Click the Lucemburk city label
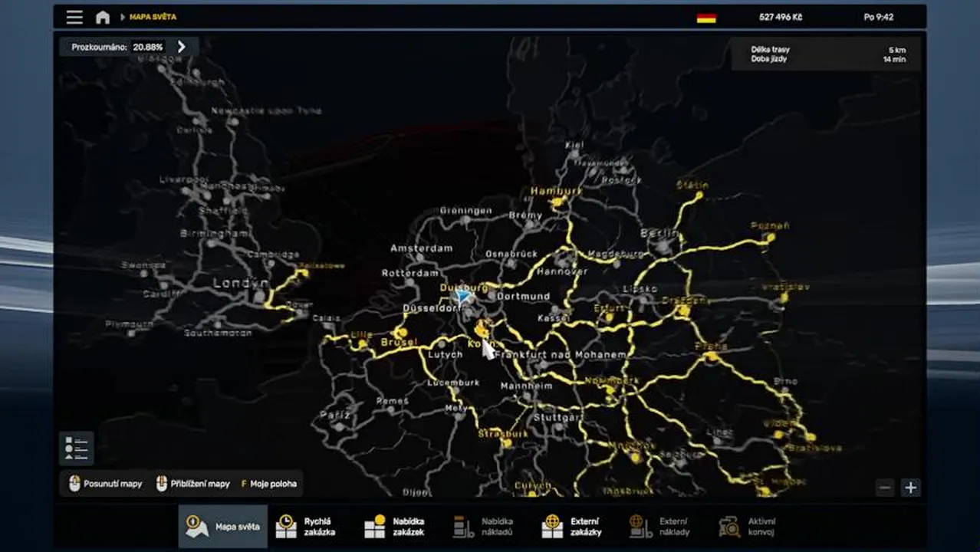980x552 pixels. (452, 382)
